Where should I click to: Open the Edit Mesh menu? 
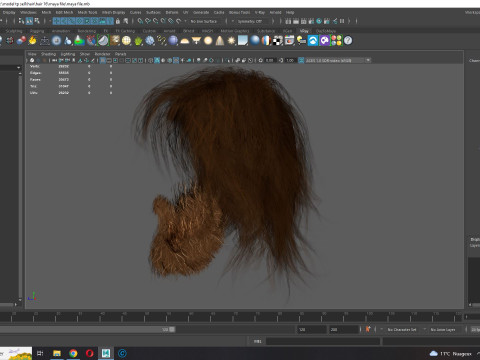point(64,12)
